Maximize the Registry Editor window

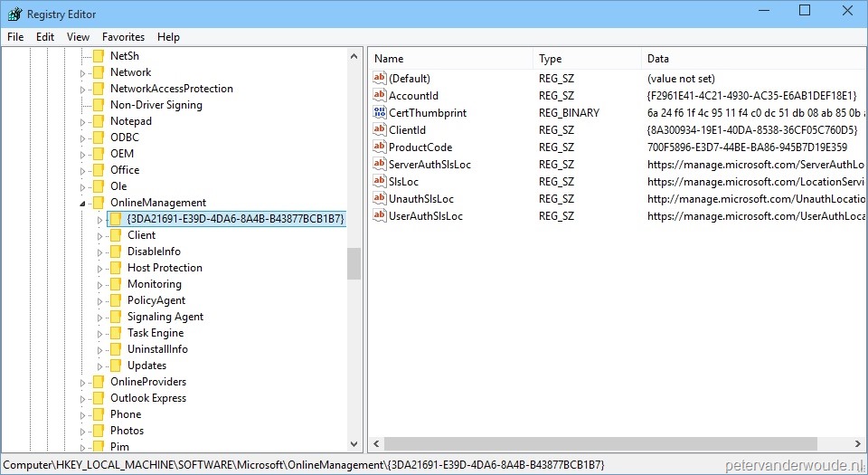(x=805, y=11)
